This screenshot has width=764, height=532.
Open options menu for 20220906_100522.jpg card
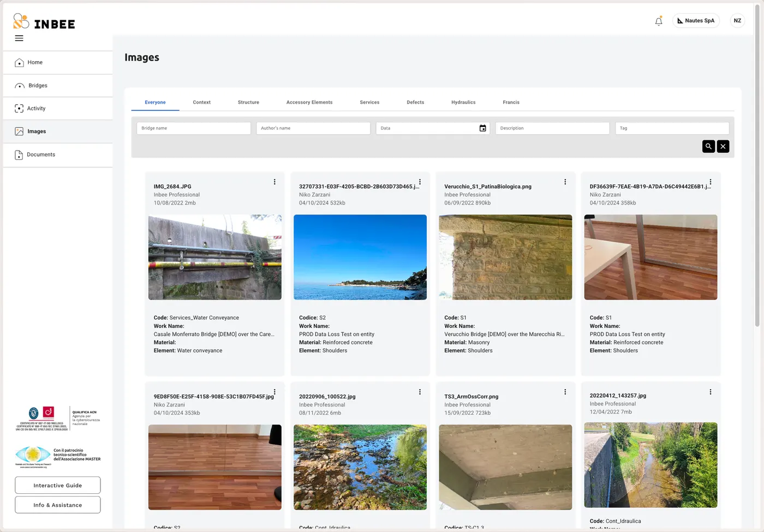tap(420, 392)
